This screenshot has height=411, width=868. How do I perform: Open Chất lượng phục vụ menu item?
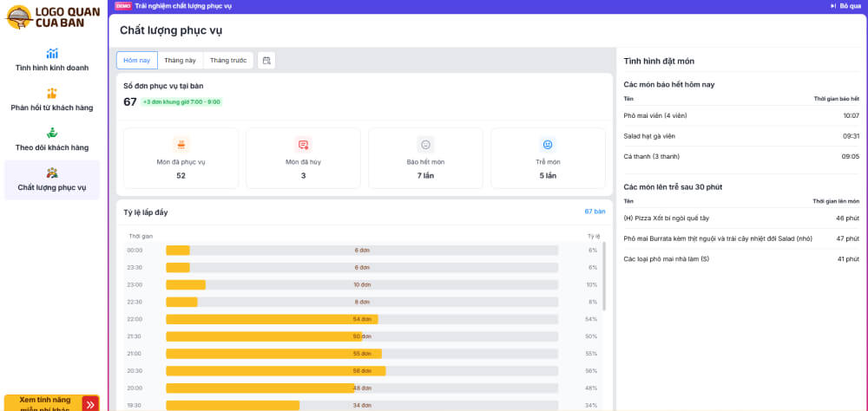pos(52,179)
